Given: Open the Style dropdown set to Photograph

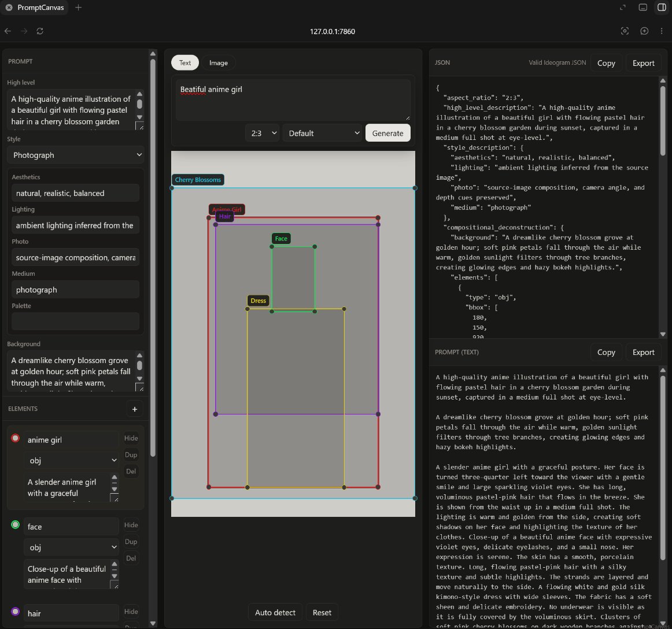Looking at the screenshot, I should point(75,155).
